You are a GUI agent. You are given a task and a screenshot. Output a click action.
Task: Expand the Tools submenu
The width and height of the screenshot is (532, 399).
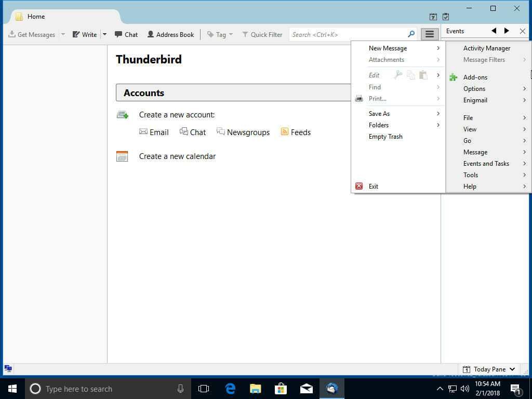pos(470,175)
